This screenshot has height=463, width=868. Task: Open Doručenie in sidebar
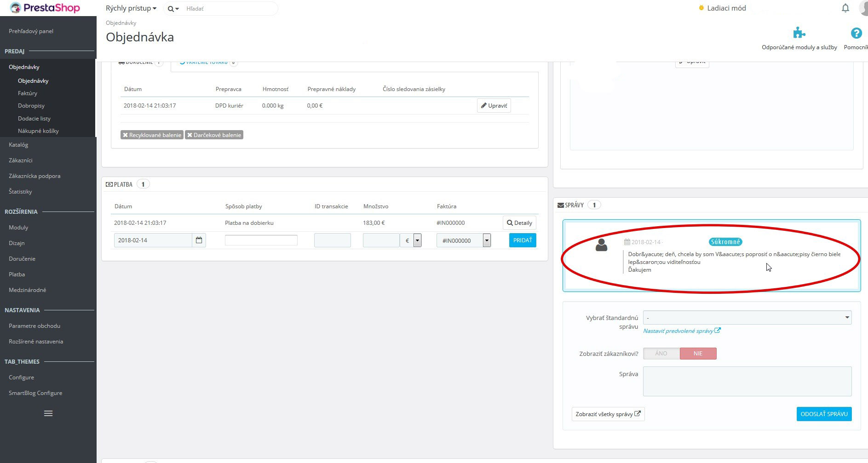tap(22, 259)
